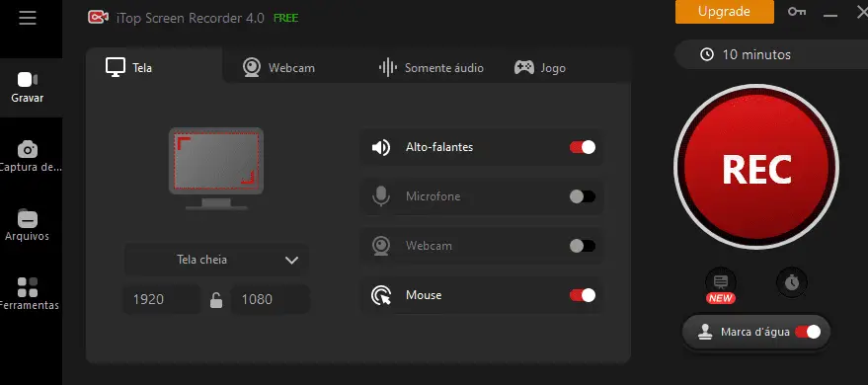The height and width of the screenshot is (385, 868).
Task: Click the orange Upgrade button
Action: (x=724, y=12)
